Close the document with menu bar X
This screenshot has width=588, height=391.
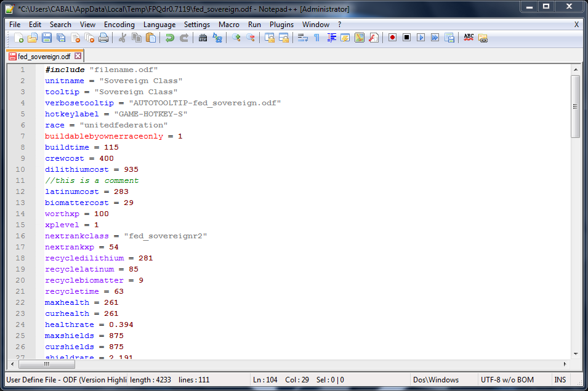pos(576,25)
